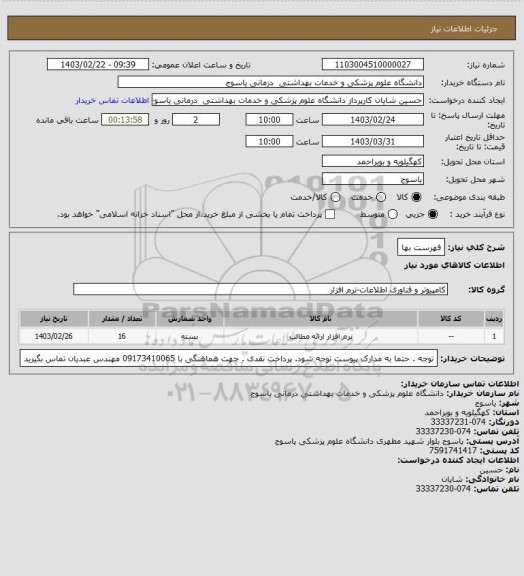This screenshot has width=524, height=576.
Task: Select the کالا/خدمت radio button
Action: (335, 197)
